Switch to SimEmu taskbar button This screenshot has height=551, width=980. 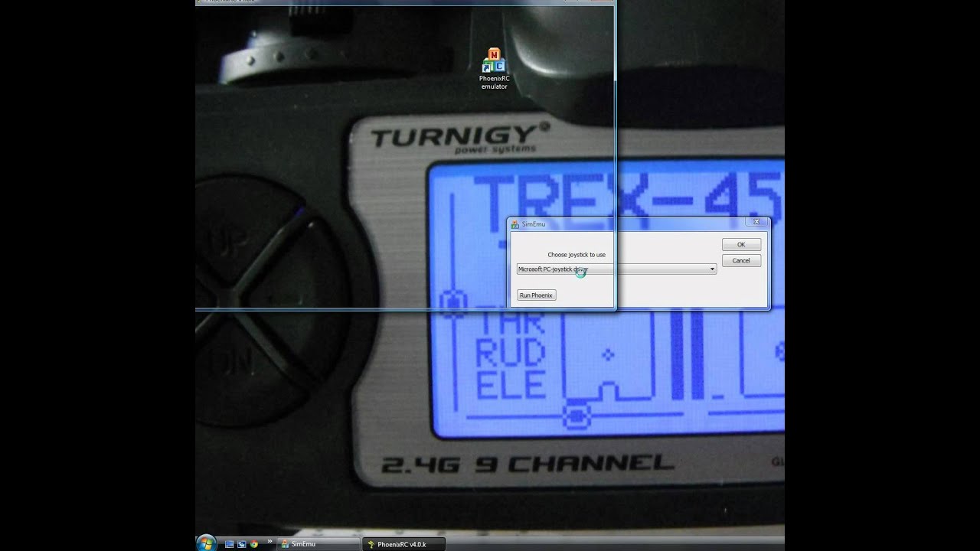[x=318, y=544]
